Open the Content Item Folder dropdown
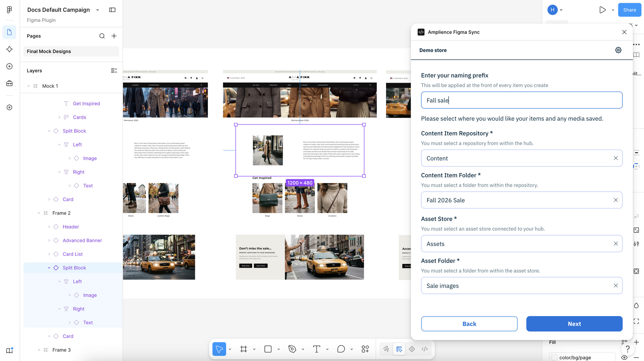Viewport: 644px width, 361px height. (521, 200)
